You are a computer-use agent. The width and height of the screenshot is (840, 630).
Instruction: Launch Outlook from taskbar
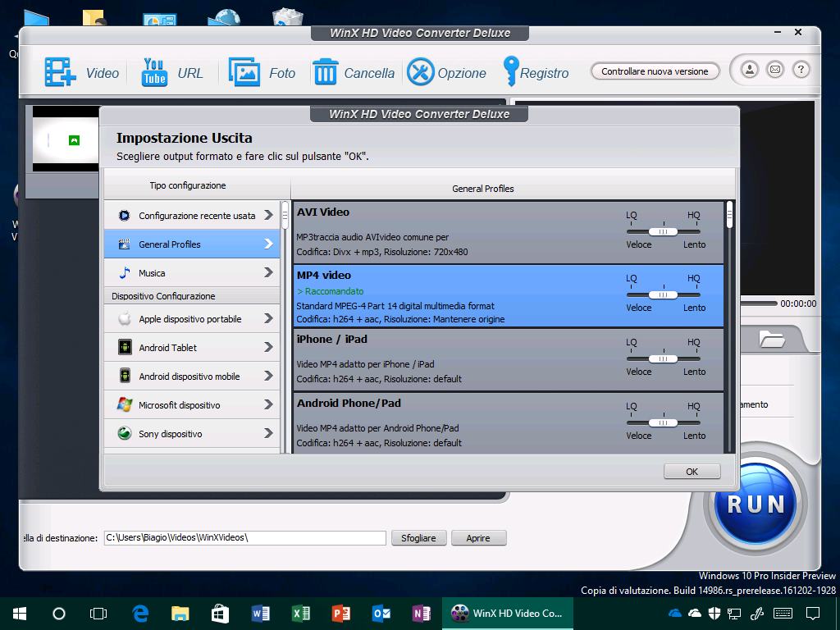381,614
